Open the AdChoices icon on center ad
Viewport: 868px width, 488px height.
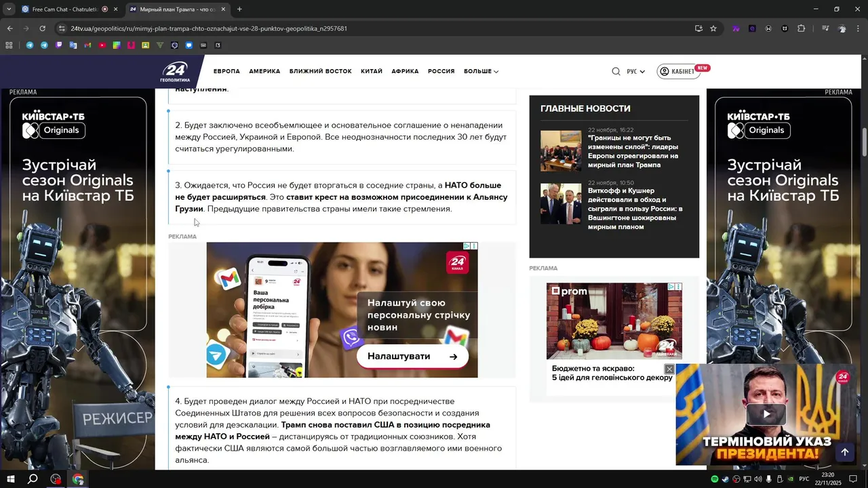[467, 246]
